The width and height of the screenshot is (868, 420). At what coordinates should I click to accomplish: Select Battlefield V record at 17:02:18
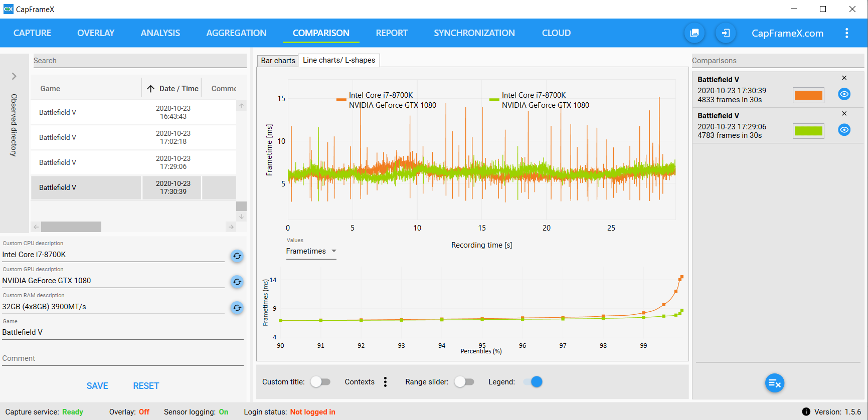point(133,137)
